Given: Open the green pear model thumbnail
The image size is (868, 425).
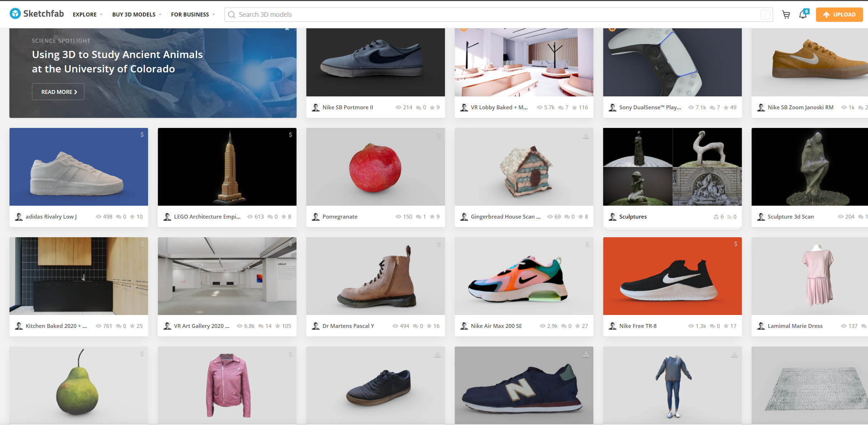Looking at the screenshot, I should tap(79, 386).
